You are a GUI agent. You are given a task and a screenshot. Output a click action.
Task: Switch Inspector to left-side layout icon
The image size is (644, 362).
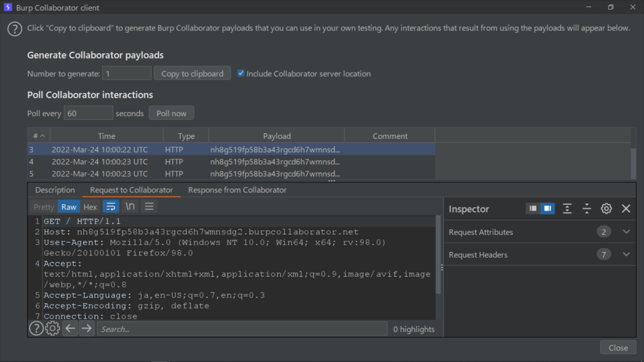tap(533, 209)
